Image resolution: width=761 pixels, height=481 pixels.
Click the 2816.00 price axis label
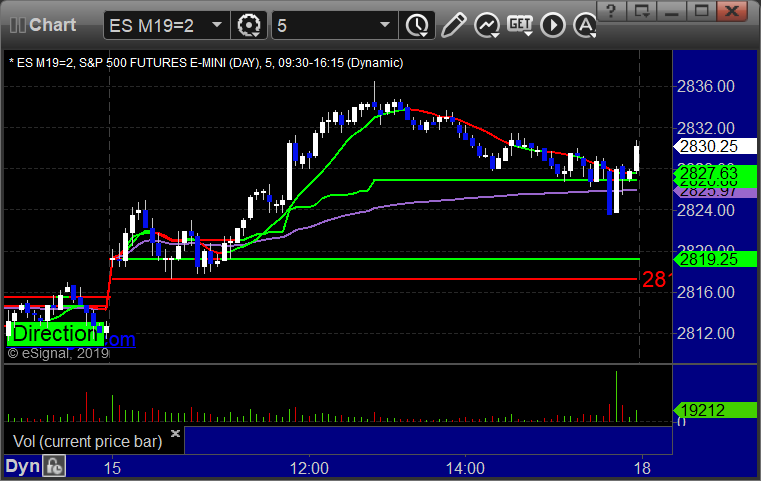click(x=706, y=292)
